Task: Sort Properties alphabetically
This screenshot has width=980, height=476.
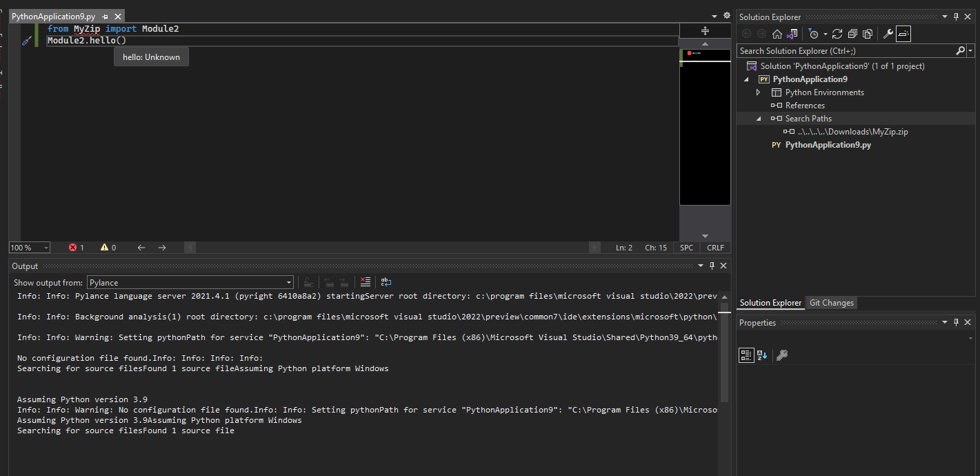Action: tap(763, 355)
